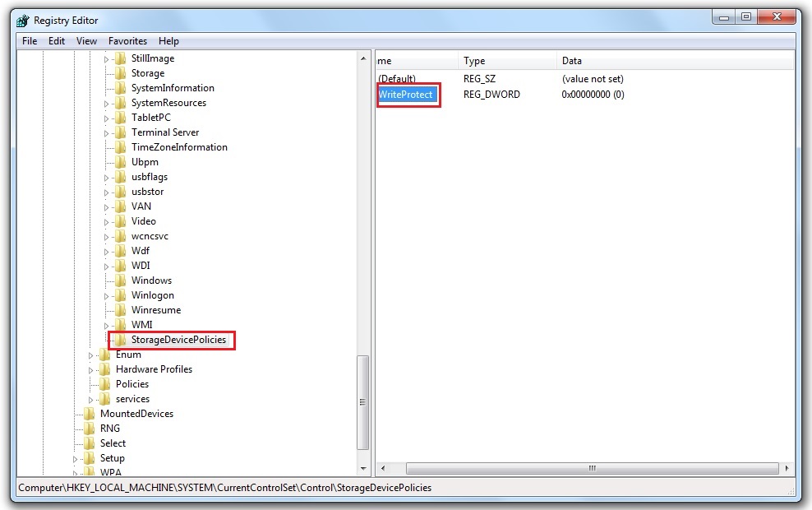Expand the Video key

click(x=106, y=222)
